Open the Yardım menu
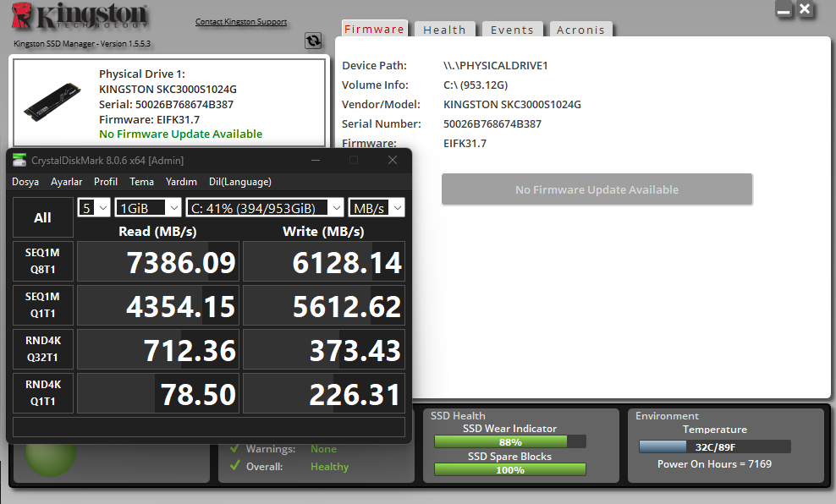This screenshot has height=504, width=836. (x=181, y=182)
